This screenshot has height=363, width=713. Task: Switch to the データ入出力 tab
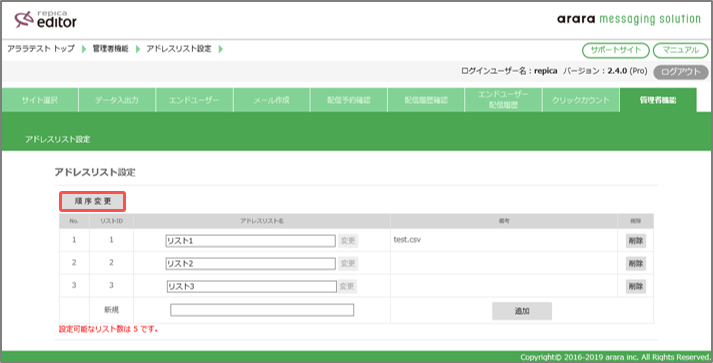[117, 100]
